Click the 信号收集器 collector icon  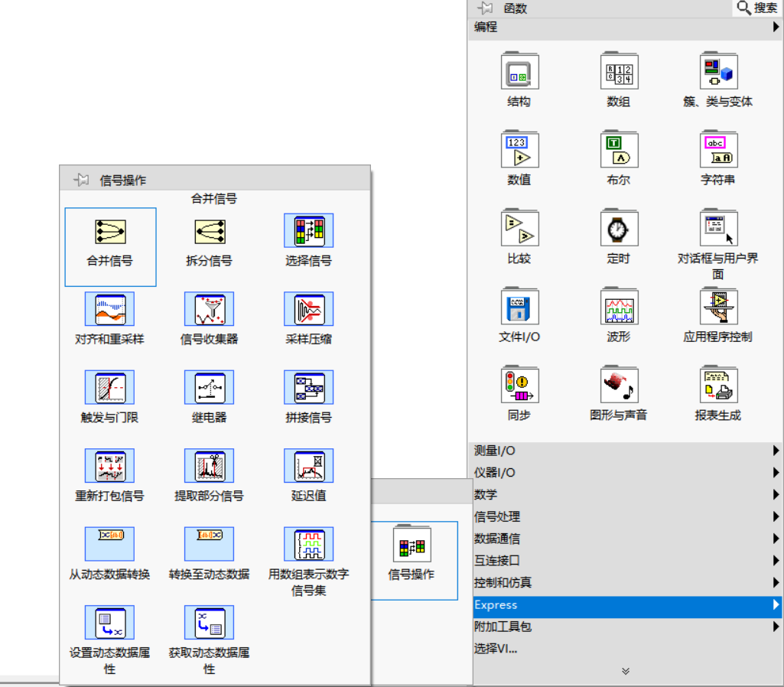click(209, 310)
